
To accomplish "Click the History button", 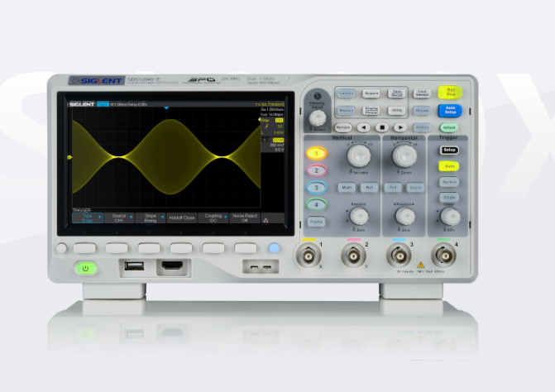I will pos(422,127).
